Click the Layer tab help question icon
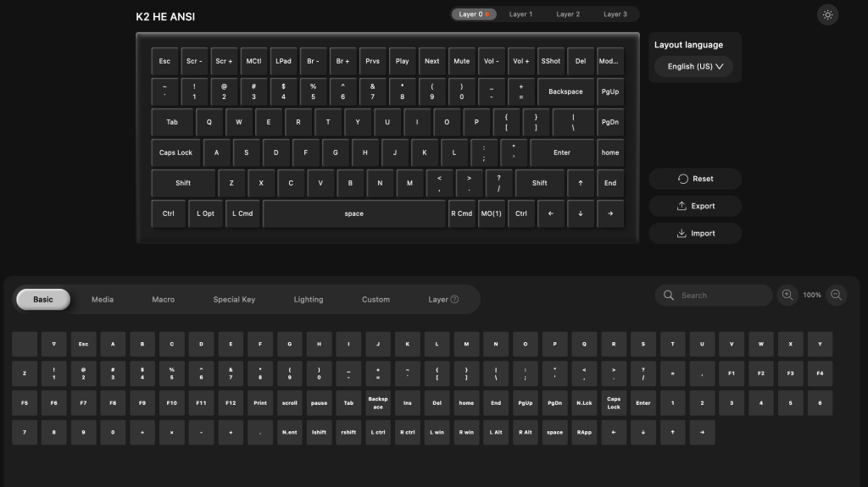 click(x=454, y=300)
